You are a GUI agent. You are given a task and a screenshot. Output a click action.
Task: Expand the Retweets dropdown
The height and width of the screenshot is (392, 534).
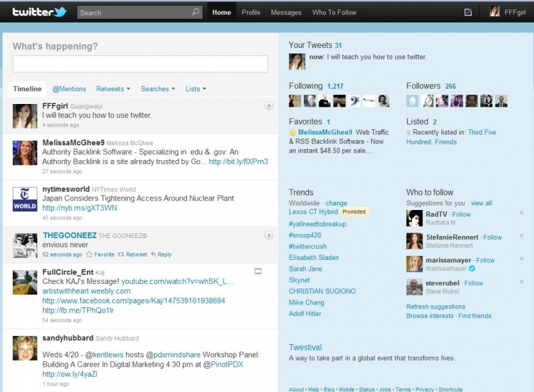[x=113, y=89]
